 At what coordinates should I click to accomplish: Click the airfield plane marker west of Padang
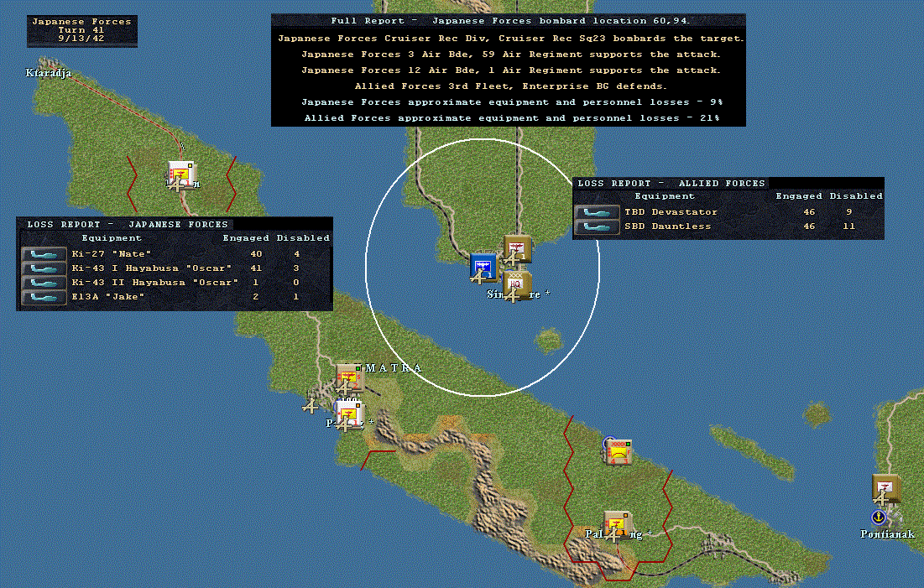(x=311, y=406)
